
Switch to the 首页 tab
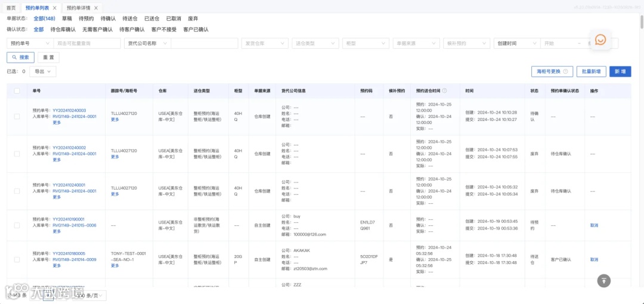[x=11, y=8]
